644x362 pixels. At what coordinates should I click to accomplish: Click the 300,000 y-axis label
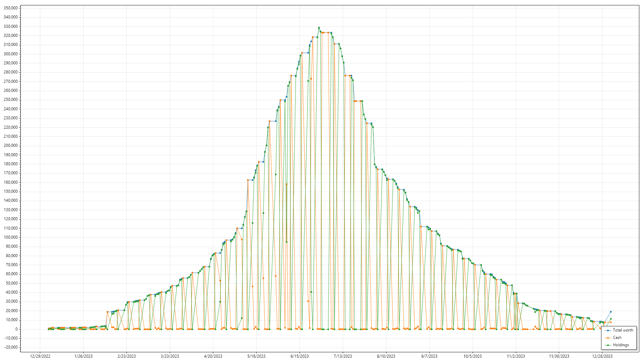[x=11, y=54]
